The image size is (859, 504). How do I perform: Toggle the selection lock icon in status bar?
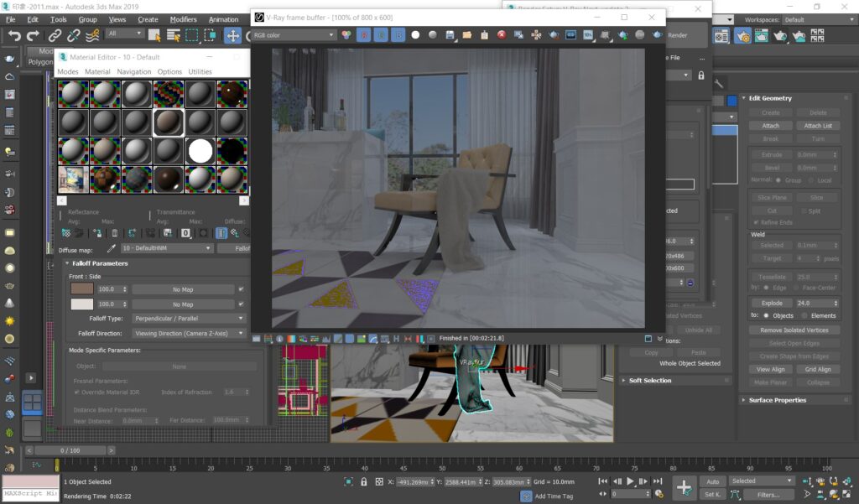[364, 482]
